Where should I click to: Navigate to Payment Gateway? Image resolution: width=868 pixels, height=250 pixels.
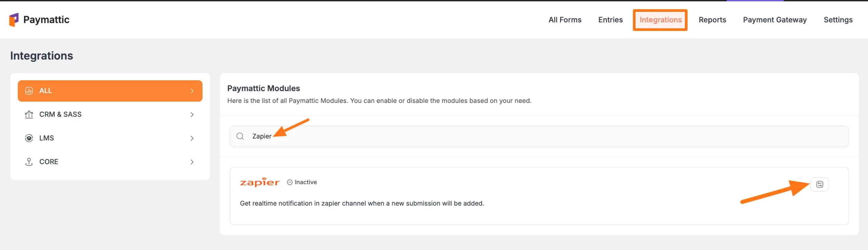pos(775,20)
